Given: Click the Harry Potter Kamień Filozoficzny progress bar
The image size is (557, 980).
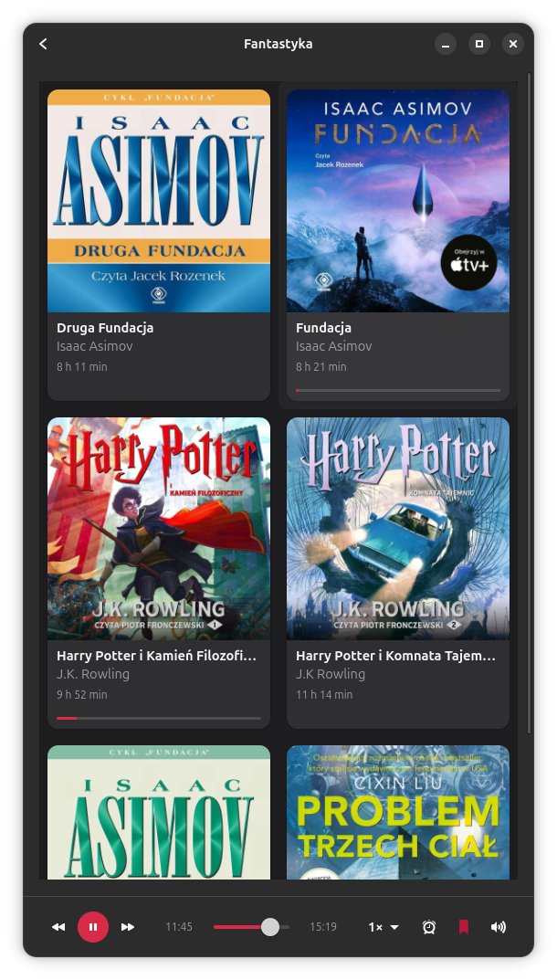Looking at the screenshot, I should [x=159, y=718].
